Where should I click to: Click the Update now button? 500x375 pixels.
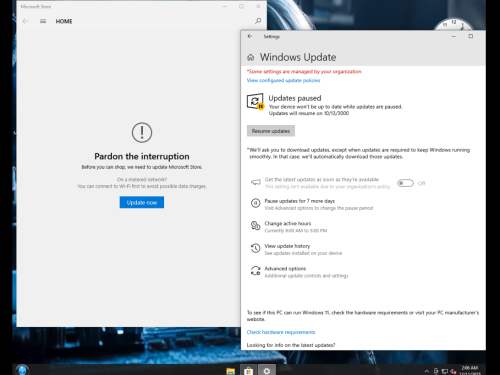coord(142,202)
